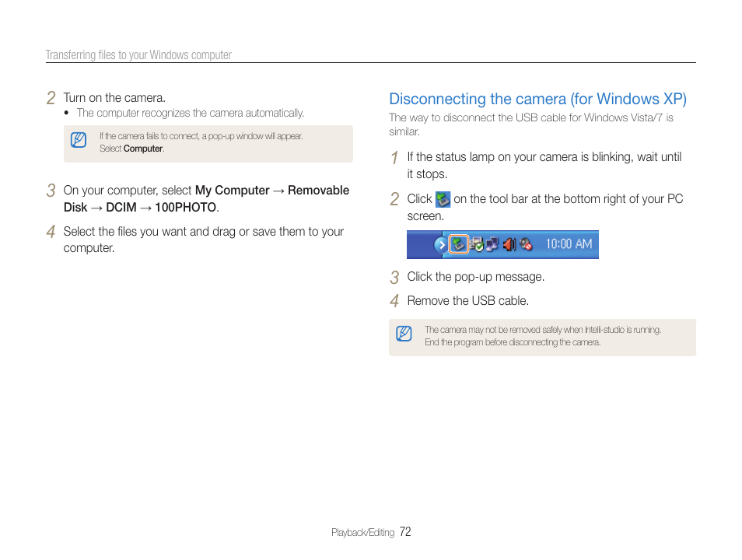Click the step 'Remove the USB cable.'
This screenshot has width=742, height=560.
pos(468,301)
